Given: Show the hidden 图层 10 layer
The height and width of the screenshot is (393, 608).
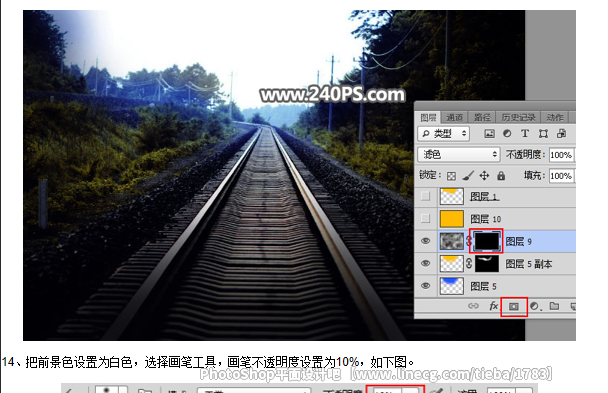Looking at the screenshot, I should tap(425, 219).
